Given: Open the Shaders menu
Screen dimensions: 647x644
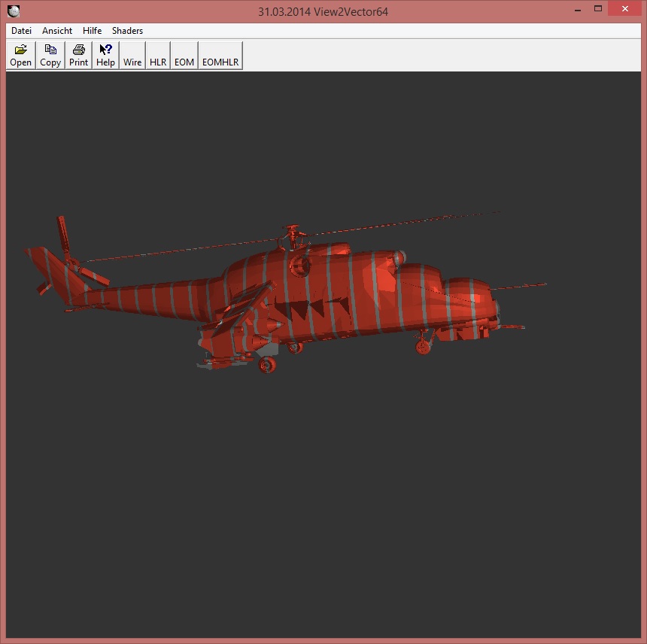Looking at the screenshot, I should pos(127,31).
